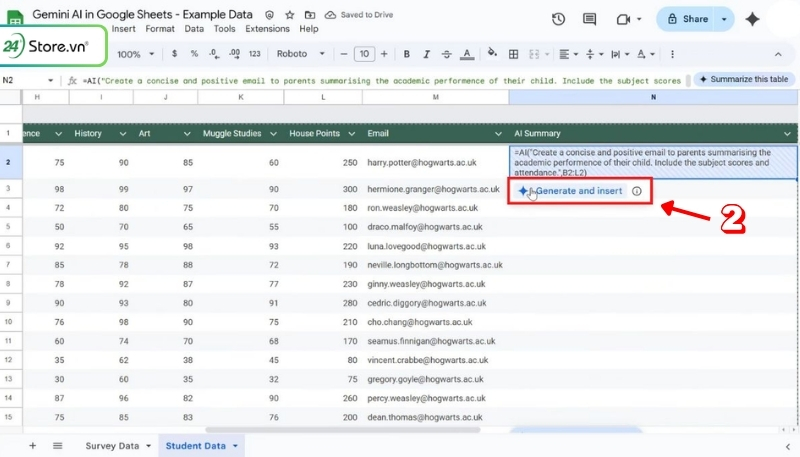The image size is (800, 457).
Task: Open fill color paint bucket
Action: (x=492, y=53)
